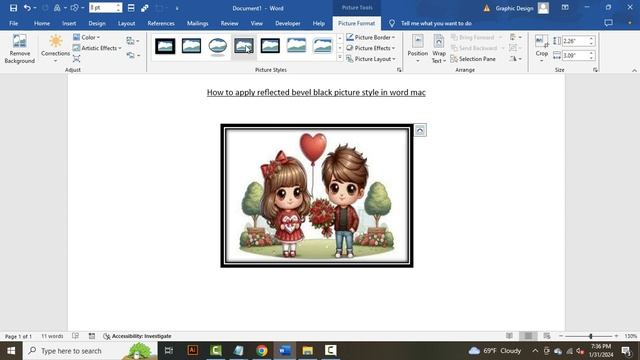Open the Wrap Text dropdown
The width and height of the screenshot is (640, 360).
[439, 49]
